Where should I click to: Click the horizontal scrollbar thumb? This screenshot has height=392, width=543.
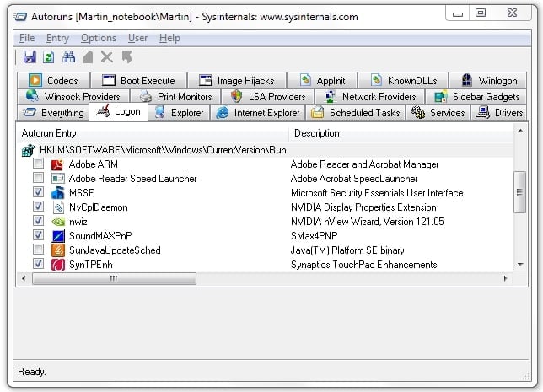tap(114, 278)
